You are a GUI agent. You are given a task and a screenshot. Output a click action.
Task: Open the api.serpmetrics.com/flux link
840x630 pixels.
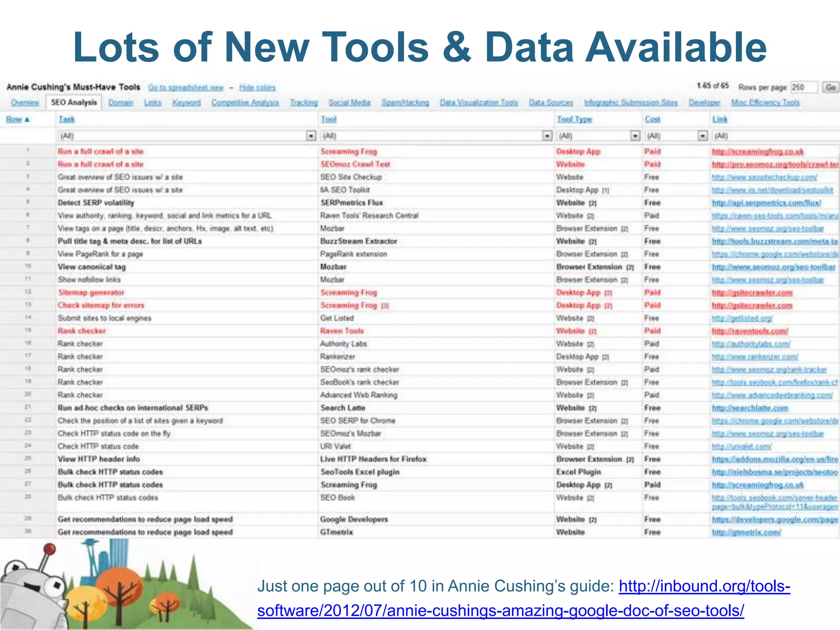(767, 203)
